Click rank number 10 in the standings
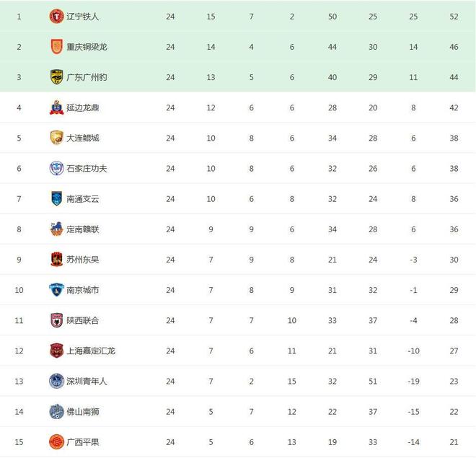This screenshot has height=458, width=476. [x=19, y=290]
